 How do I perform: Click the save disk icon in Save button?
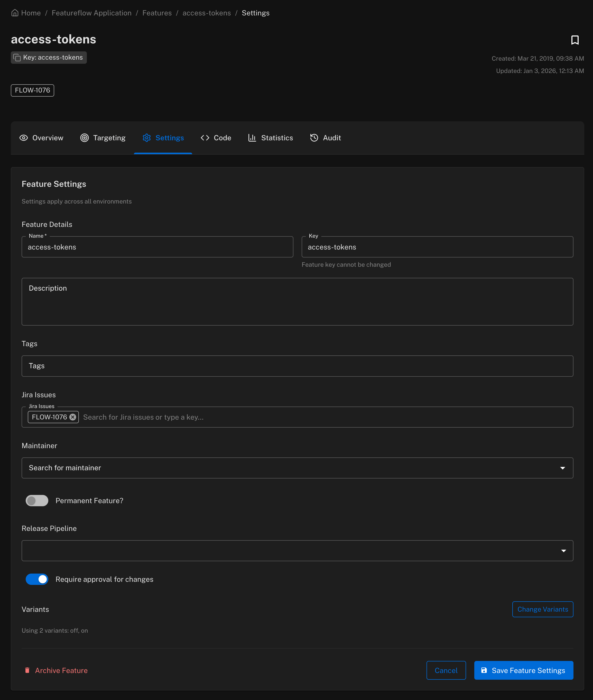[484, 670]
